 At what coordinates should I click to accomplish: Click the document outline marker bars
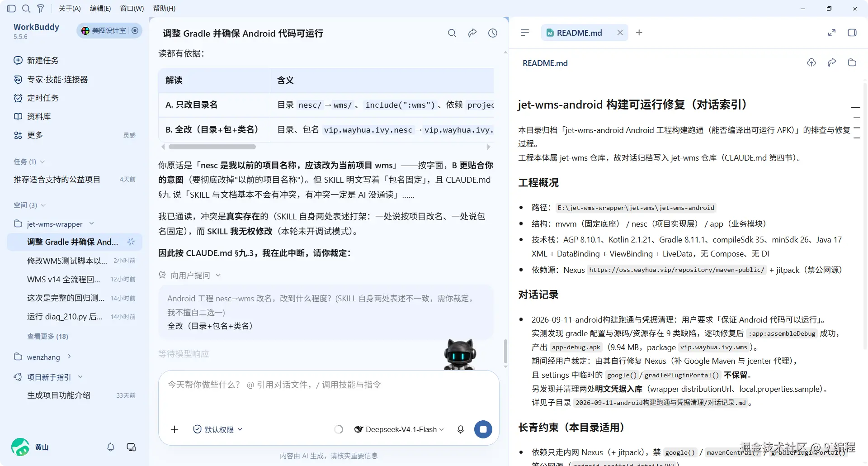pyautogui.click(x=856, y=123)
